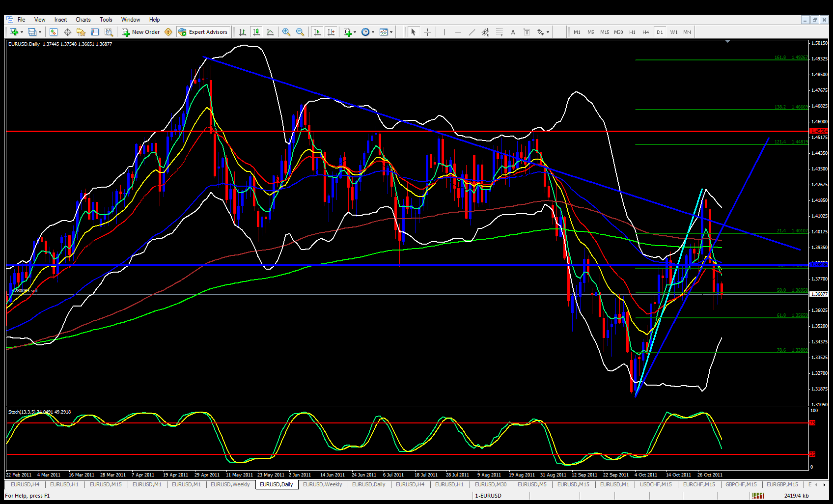Click the Zoom Out magnifier icon
Screen dimensions: 833x504
point(300,32)
